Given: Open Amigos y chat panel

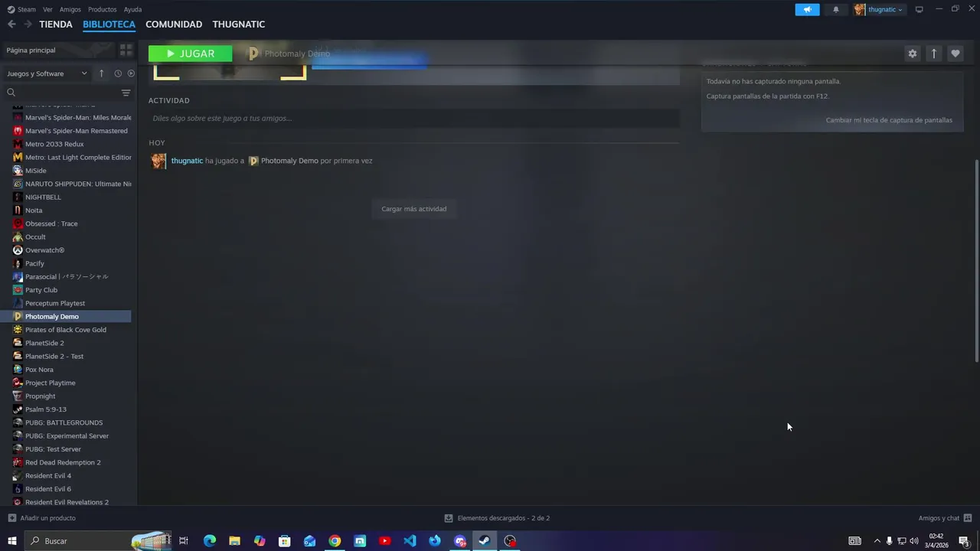Looking at the screenshot, I should [945, 518].
